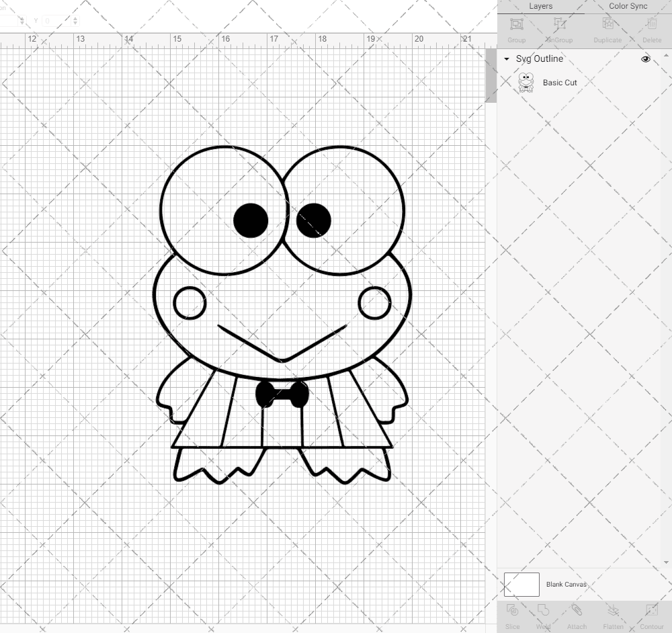
Task: Click the Group icon
Action: (x=516, y=28)
